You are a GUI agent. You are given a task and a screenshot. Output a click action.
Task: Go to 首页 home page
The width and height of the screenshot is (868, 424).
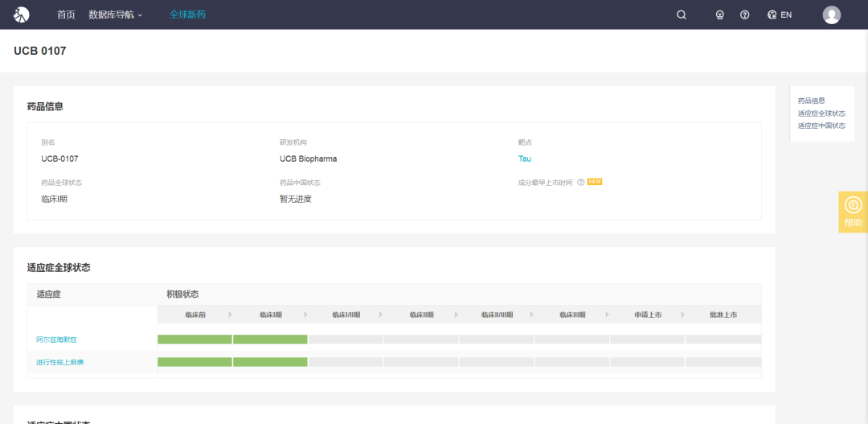click(x=66, y=15)
